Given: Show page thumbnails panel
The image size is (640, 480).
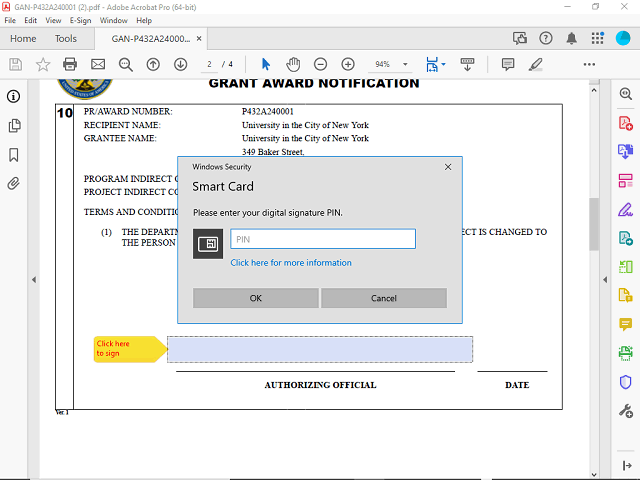Looking at the screenshot, I should click(x=14, y=126).
